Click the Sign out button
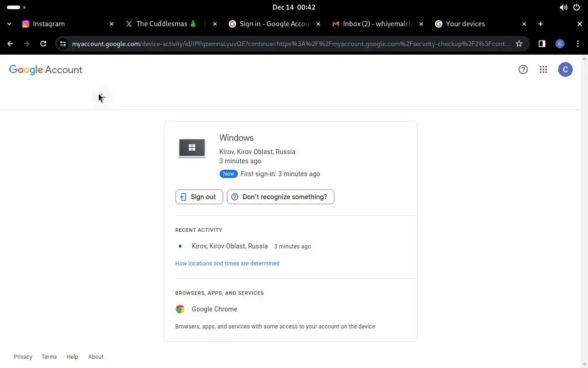 (199, 197)
